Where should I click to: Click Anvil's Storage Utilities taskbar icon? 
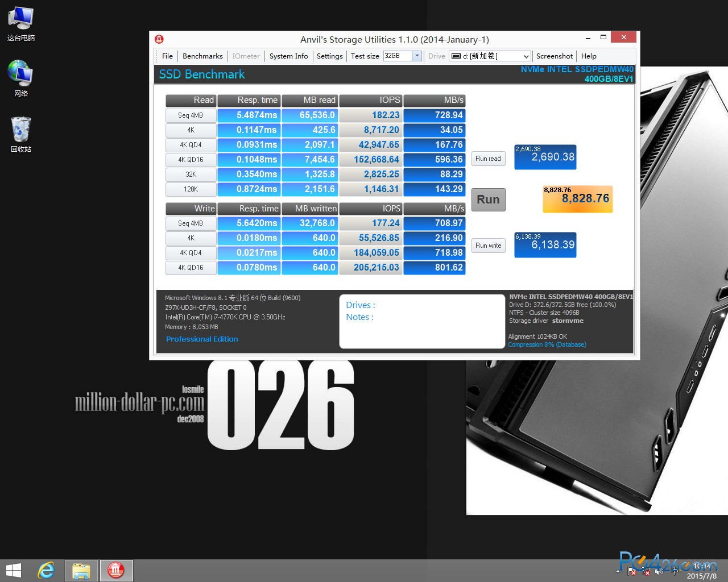pos(116,570)
